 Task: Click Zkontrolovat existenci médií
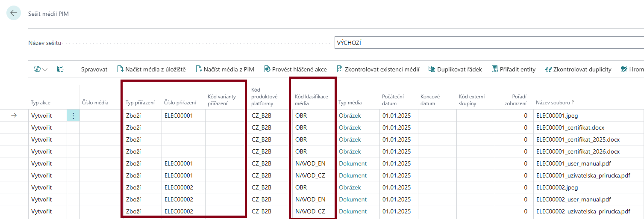tap(378, 69)
